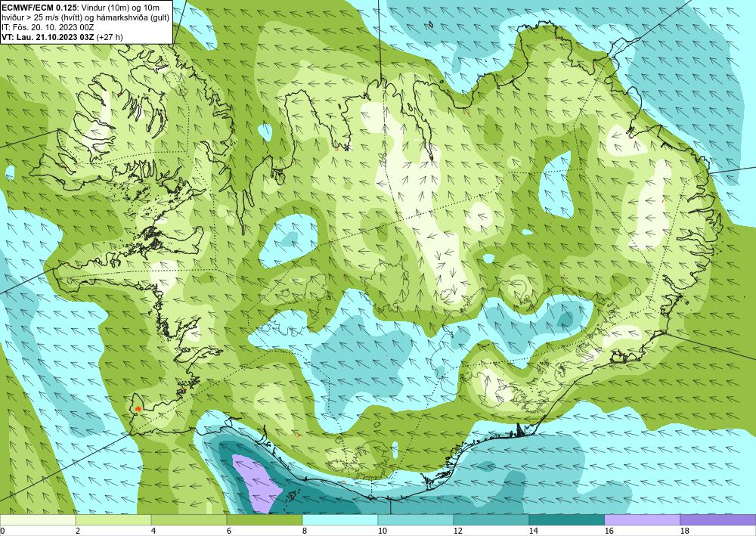This screenshot has width=756, height=536.
Task: Click the 14–16 m/s dark teal legend swatch
Action: click(x=567, y=520)
